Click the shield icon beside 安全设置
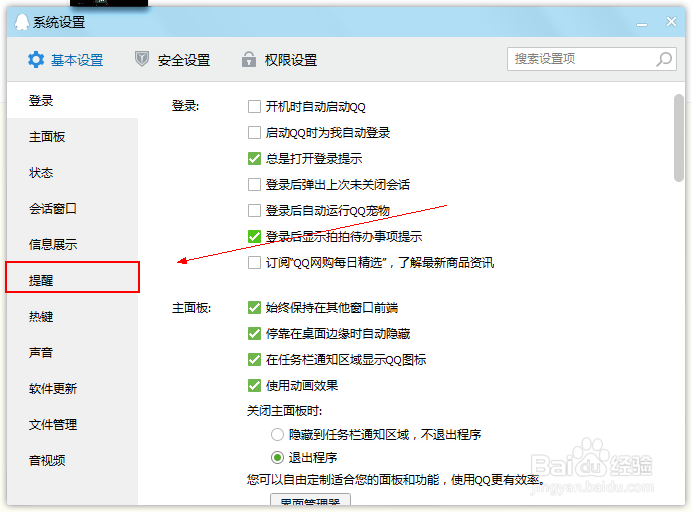Viewport: 692px width, 512px height. pyautogui.click(x=142, y=59)
